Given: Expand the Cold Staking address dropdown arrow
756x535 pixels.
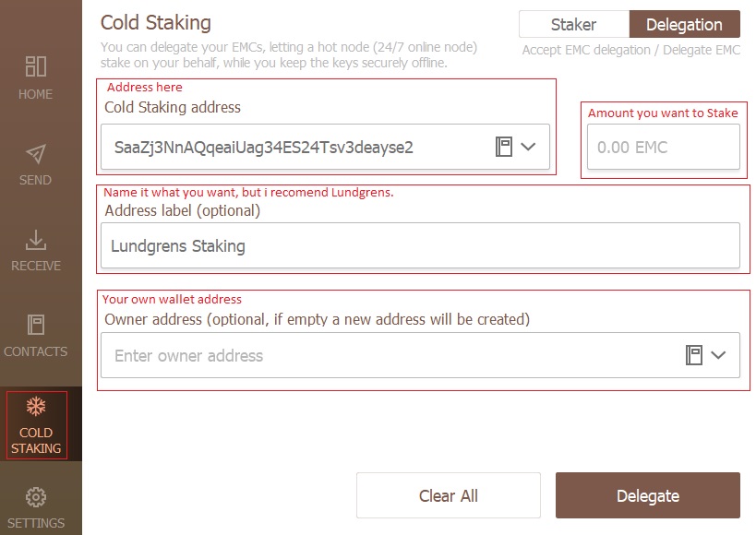Looking at the screenshot, I should (528, 147).
